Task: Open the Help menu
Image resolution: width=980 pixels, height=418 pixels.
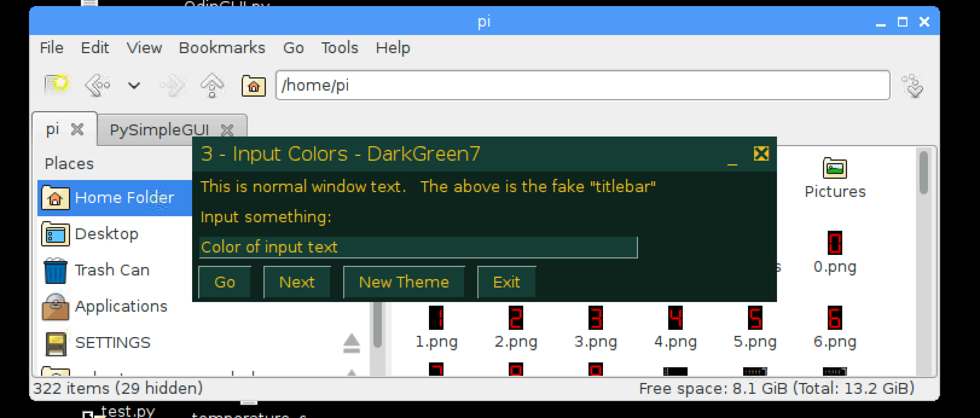Action: click(x=393, y=48)
